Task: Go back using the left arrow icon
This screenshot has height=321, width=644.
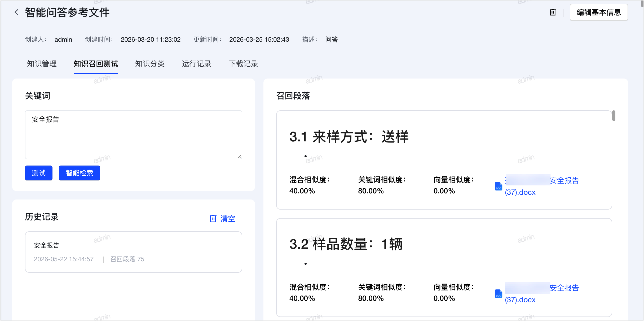Action: (16, 12)
